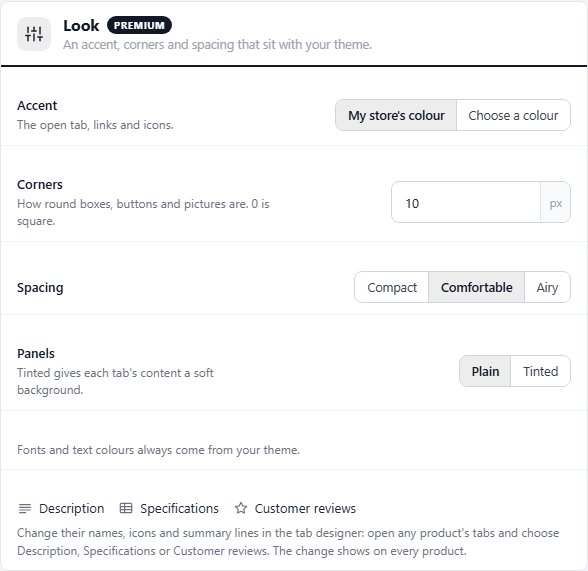
Task: Click the PREMIUM badge
Action: click(139, 25)
